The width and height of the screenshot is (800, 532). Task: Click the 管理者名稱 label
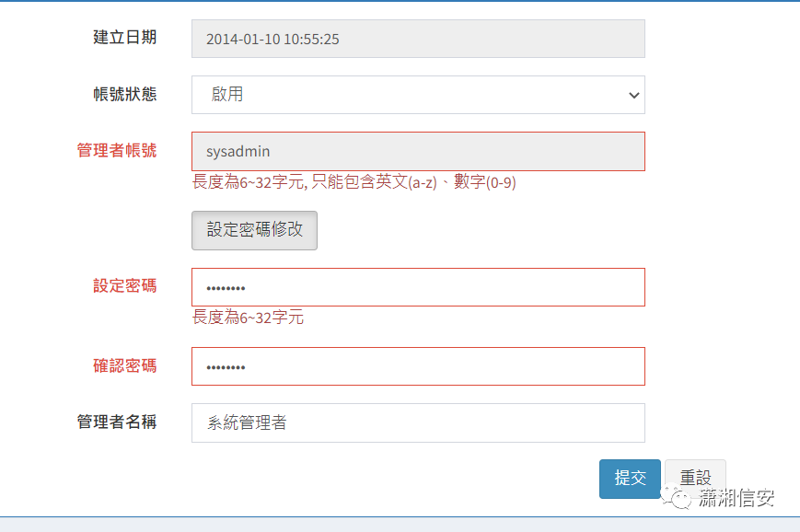tap(116, 422)
